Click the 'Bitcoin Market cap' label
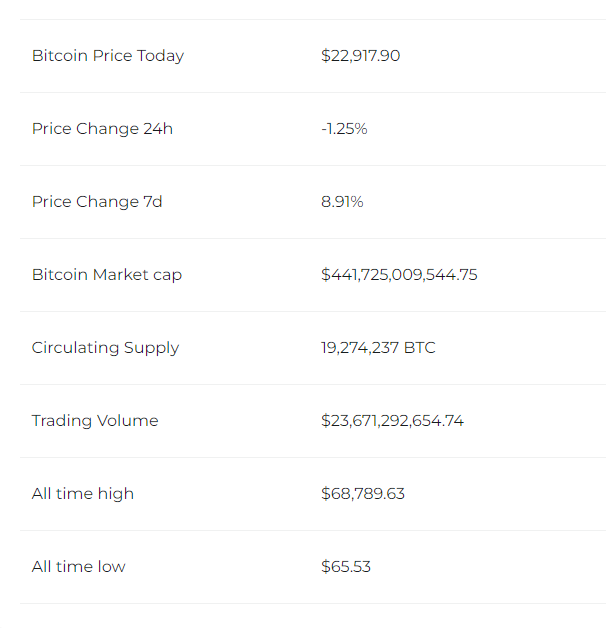Screen dimensions: 606x628 click(x=107, y=275)
